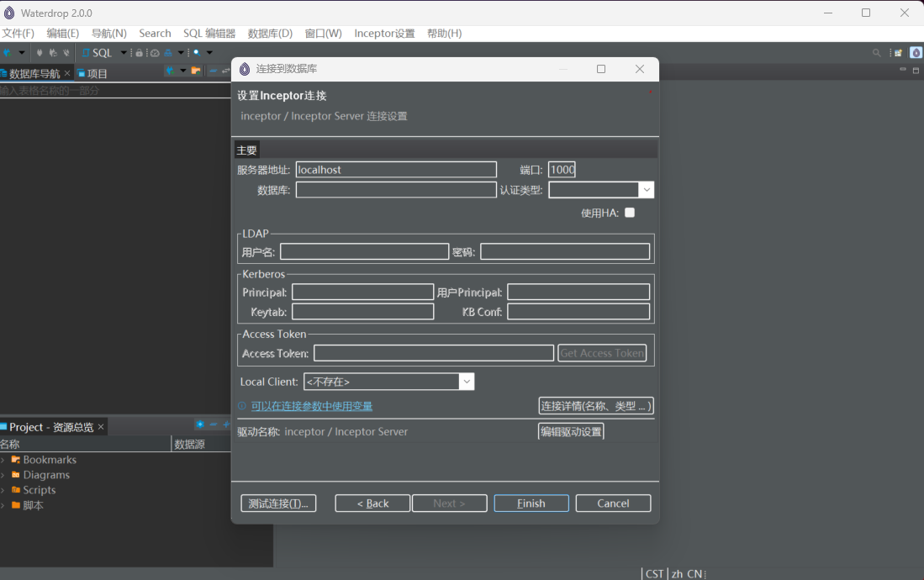
Task: Open the 窗口(W) menu
Action: tap(323, 34)
